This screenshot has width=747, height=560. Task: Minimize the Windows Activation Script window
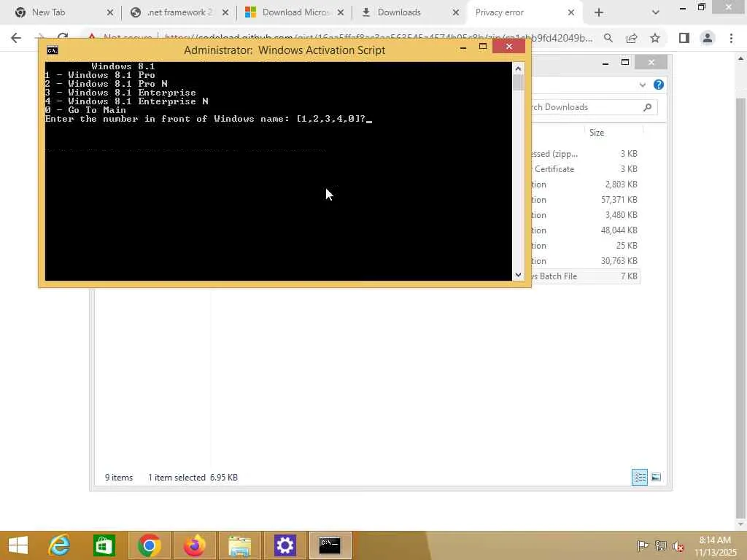coord(463,47)
